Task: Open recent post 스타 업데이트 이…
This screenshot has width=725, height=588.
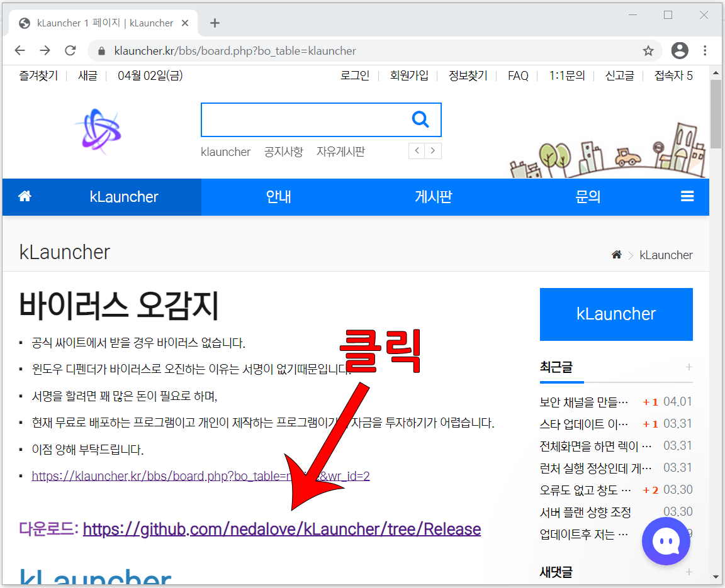Action: tap(584, 424)
